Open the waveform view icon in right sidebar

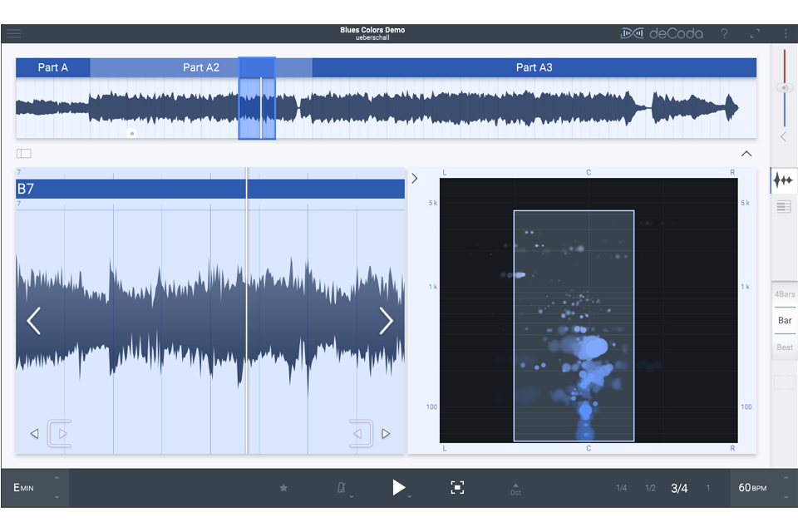pyautogui.click(x=783, y=180)
